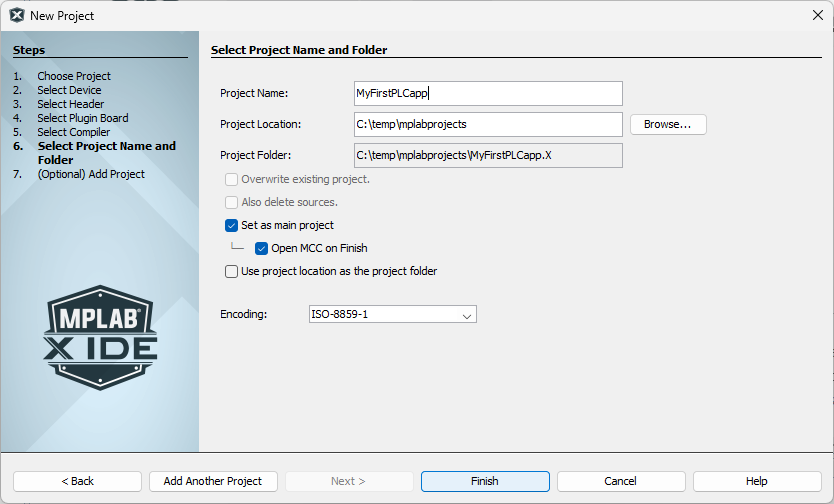
Task: Enable Use project location as project folder
Action: coord(232,271)
